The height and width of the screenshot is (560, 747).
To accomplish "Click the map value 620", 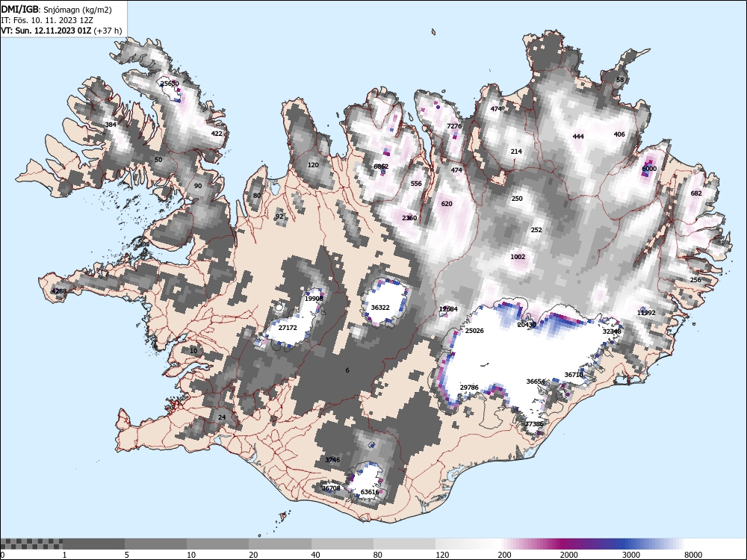I will click(447, 203).
